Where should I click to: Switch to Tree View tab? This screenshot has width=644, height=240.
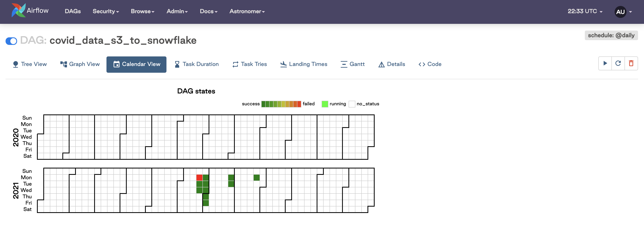click(30, 64)
